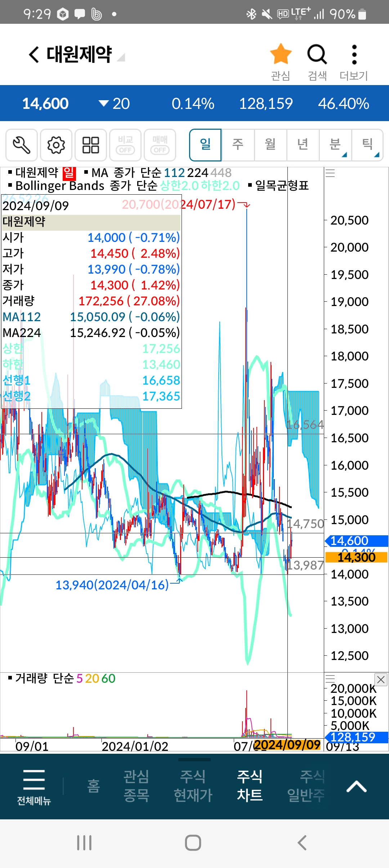Tap the 종가 14,300 row in tooltip

point(91,285)
